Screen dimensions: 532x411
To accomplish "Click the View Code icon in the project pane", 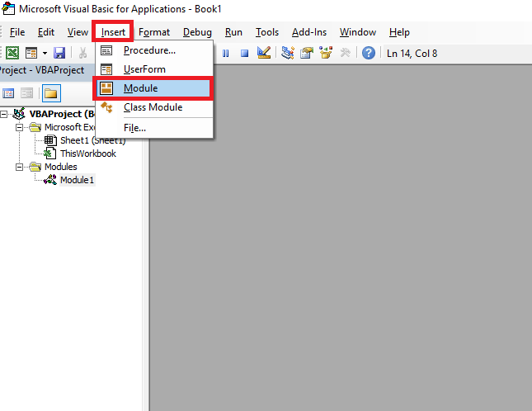I will click(8, 93).
